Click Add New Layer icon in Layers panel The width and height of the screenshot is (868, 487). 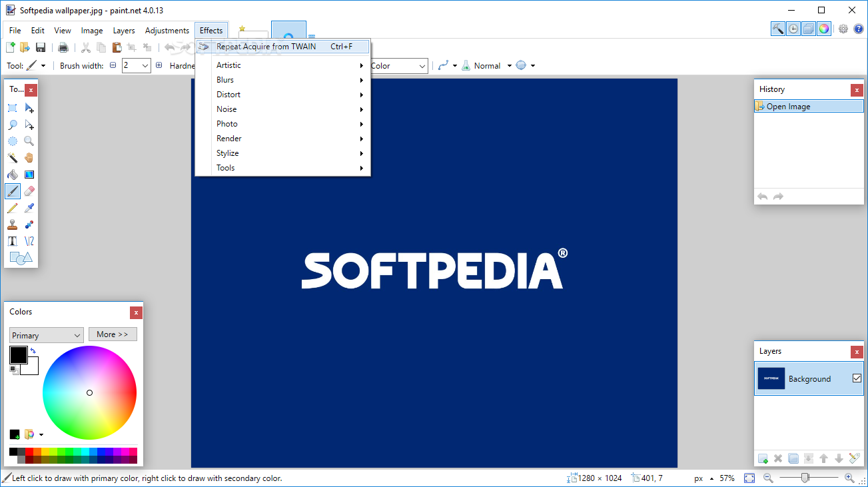[x=763, y=458]
